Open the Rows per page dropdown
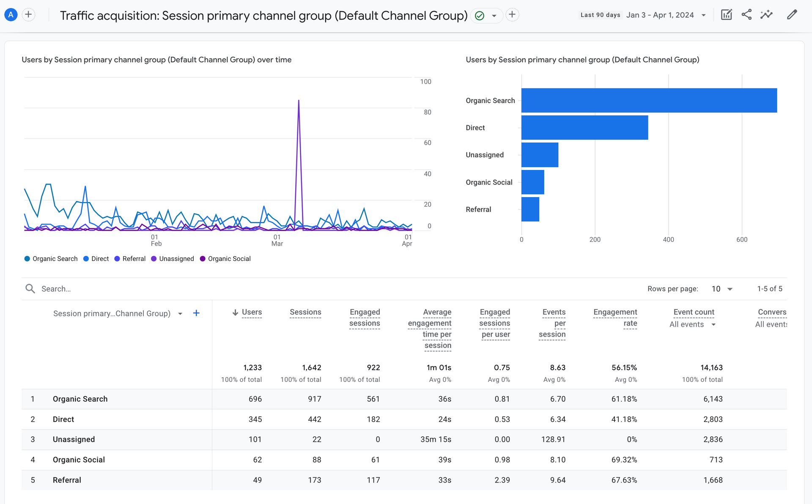Screen dimensions: 812x504 click(722, 289)
